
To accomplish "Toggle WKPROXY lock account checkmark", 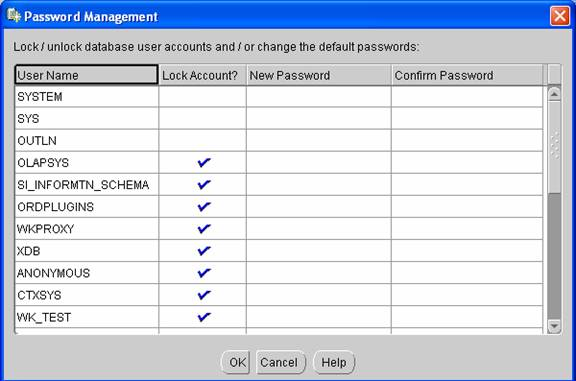I will 204,229.
